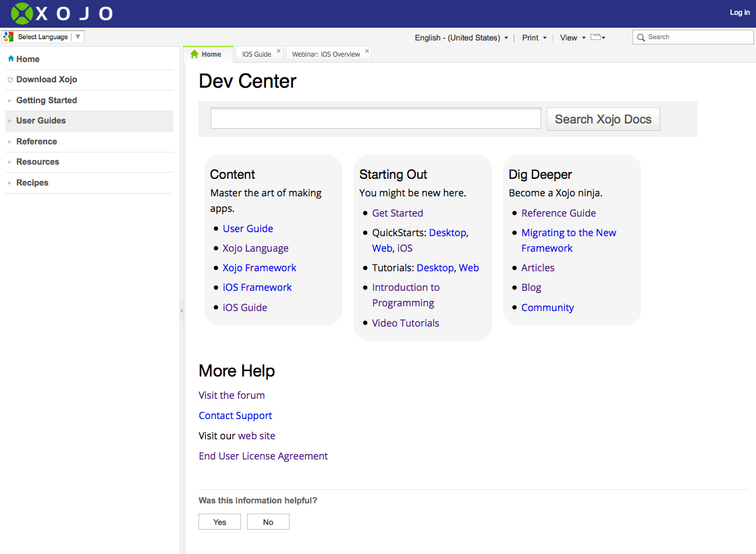The image size is (756, 554).
Task: Close the Webinar: iOS Overview tab
Action: point(367,51)
